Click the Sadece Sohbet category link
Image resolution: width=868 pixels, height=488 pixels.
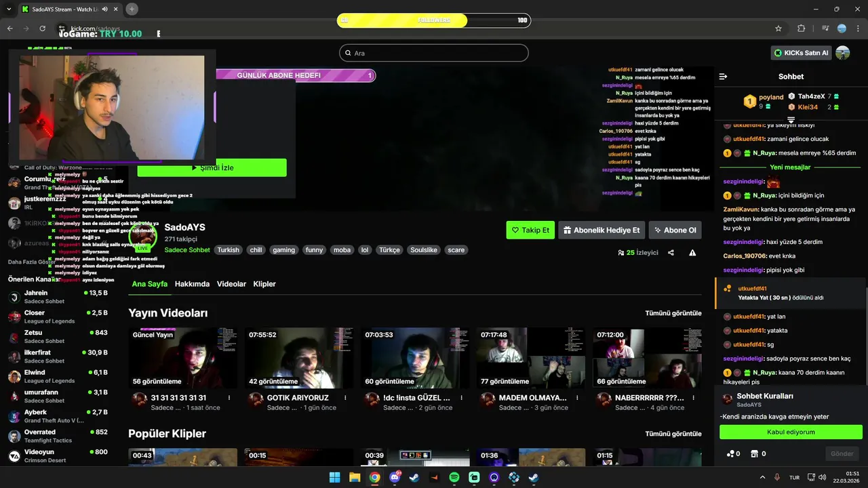187,250
